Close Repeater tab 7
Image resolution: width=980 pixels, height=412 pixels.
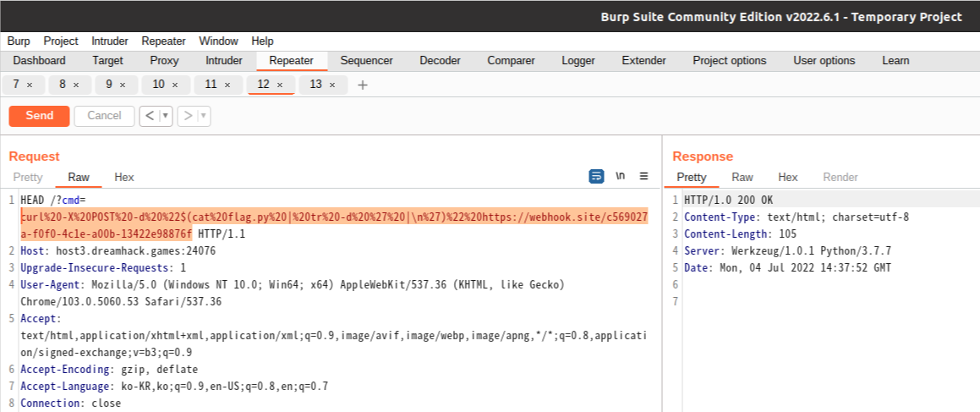pos(30,85)
